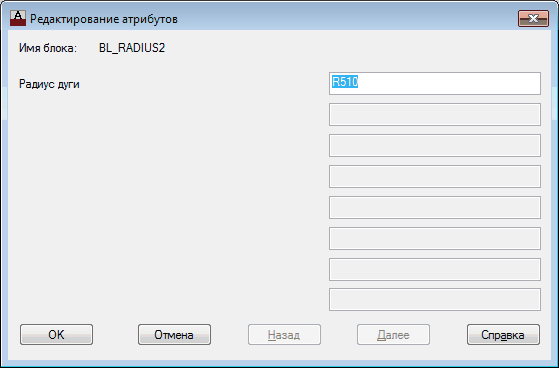
Task: Select the fifth attribute field from the top
Action: [x=435, y=208]
